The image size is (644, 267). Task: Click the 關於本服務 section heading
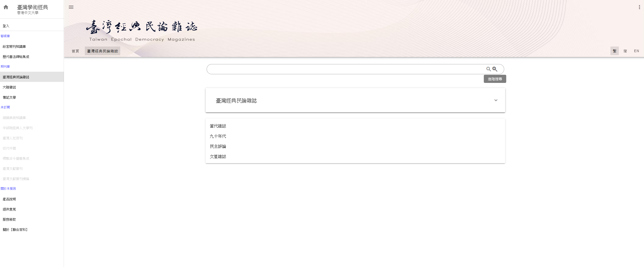tap(8, 189)
